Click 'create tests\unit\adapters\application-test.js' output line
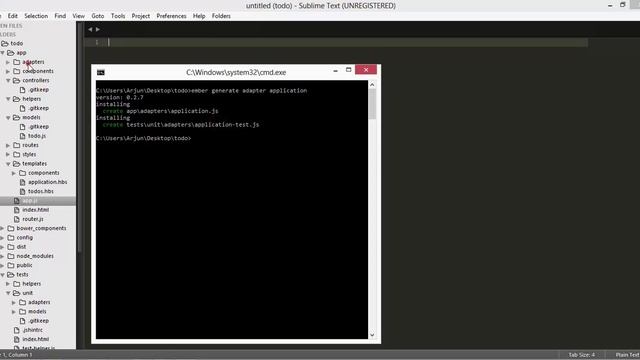 [x=181, y=124]
